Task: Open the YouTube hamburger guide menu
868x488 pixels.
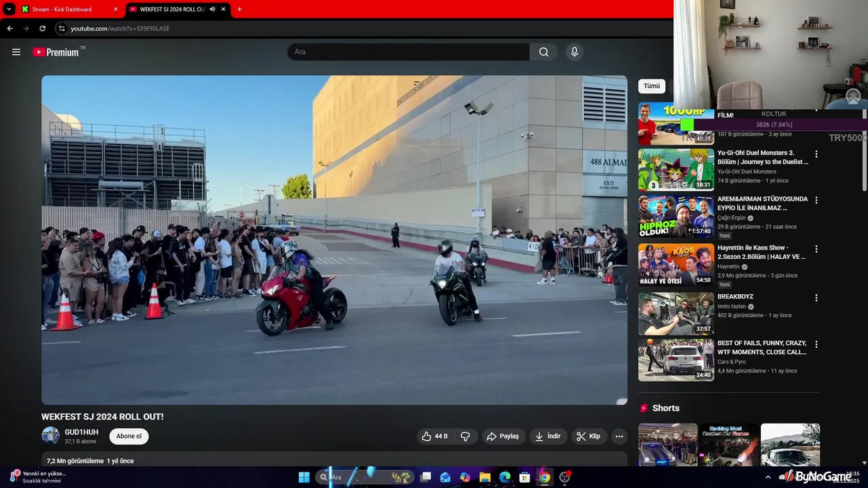Action: coord(16,52)
